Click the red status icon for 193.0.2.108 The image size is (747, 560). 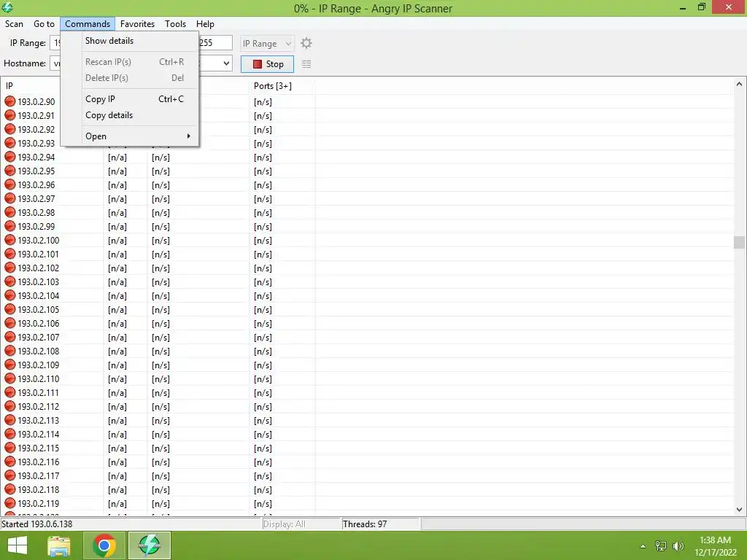tap(10, 351)
